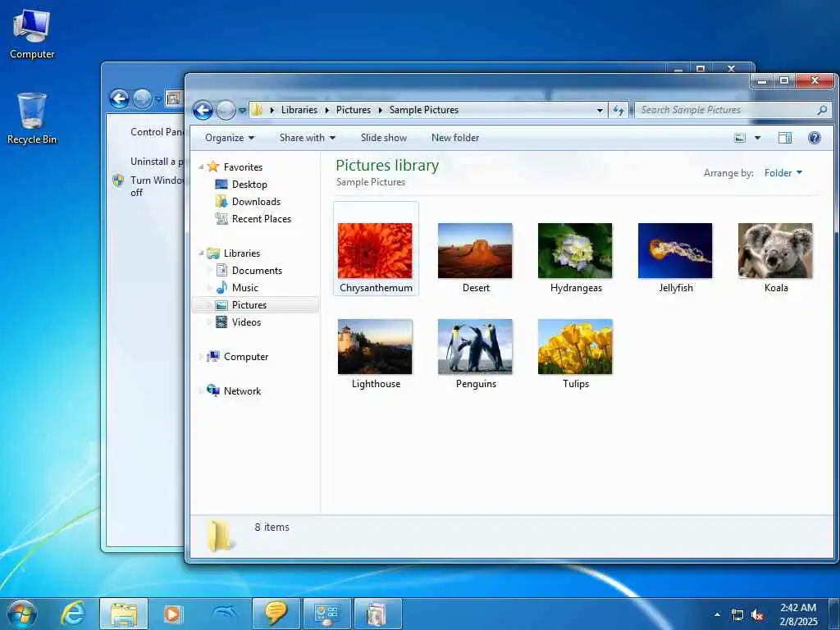Click the search magnifier icon

pyautogui.click(x=822, y=110)
